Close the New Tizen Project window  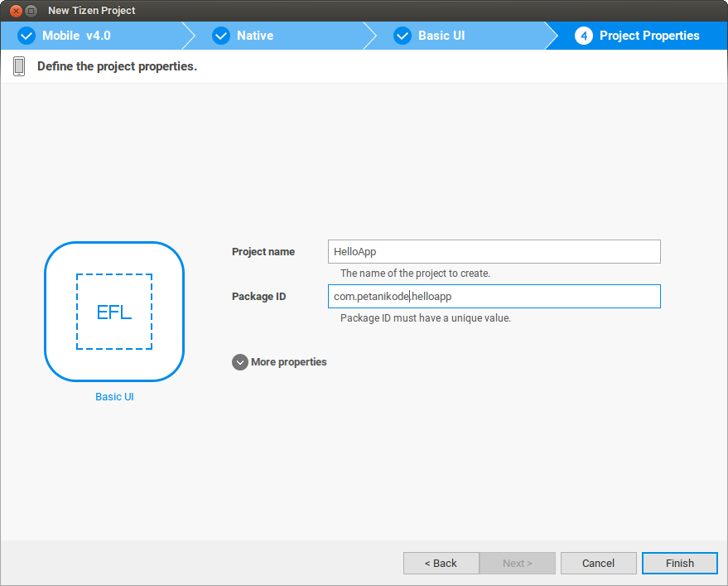[x=15, y=11]
